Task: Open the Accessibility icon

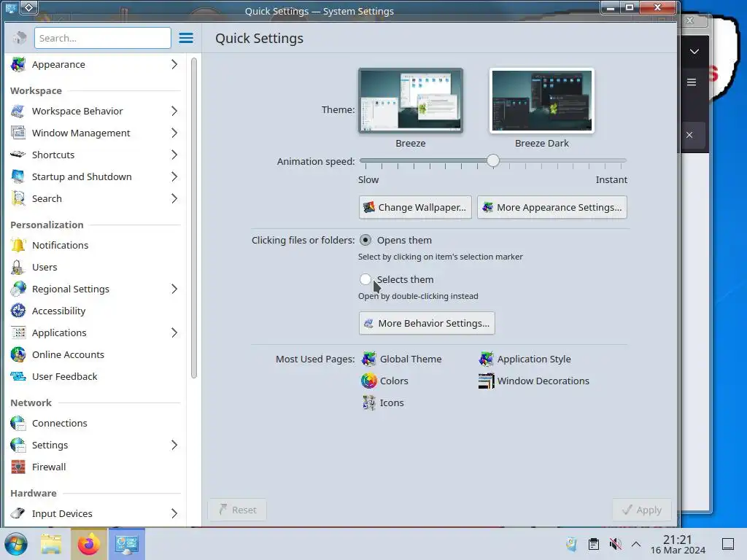Action: point(18,311)
